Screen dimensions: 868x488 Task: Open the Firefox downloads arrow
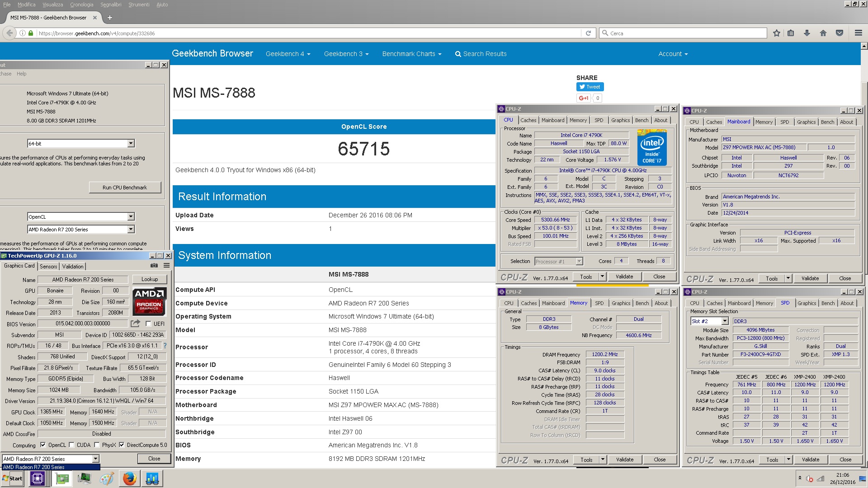(807, 33)
